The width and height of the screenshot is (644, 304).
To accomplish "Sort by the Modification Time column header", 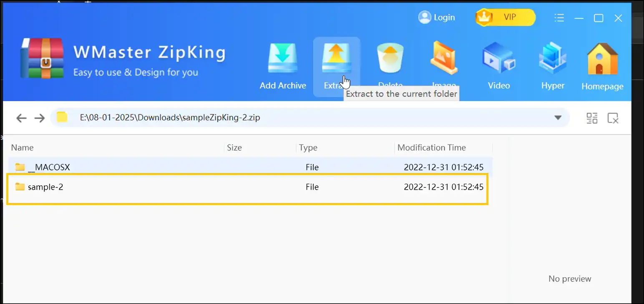I will point(432,147).
